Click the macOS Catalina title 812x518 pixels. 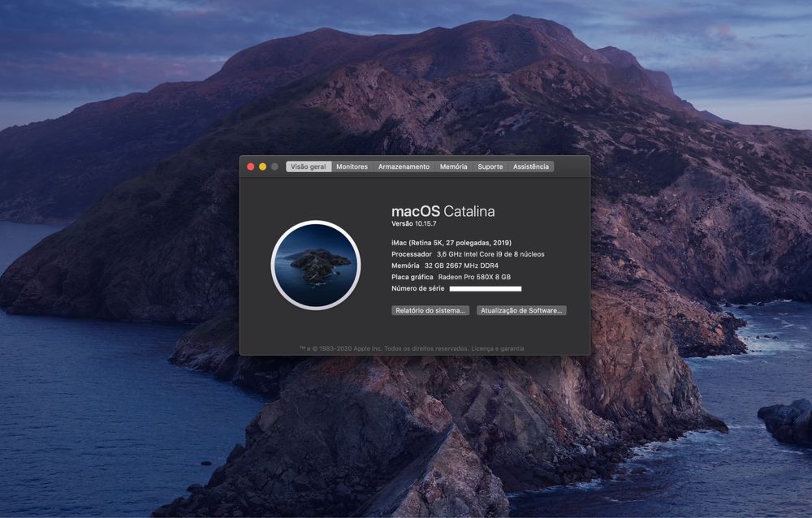(443, 211)
